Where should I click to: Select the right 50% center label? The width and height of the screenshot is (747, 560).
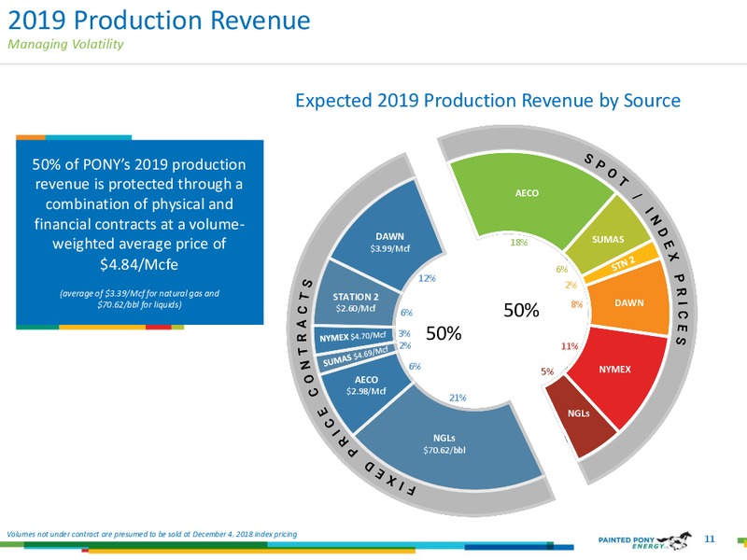(x=521, y=310)
